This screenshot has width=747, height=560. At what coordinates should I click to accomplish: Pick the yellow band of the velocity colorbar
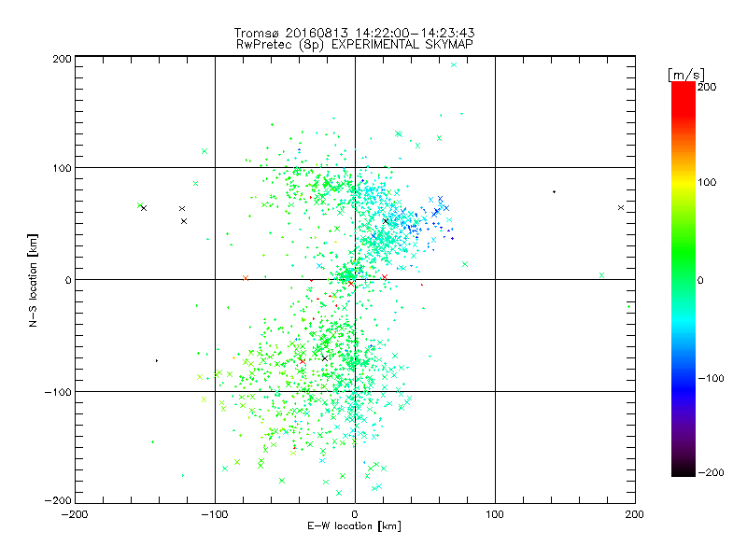[684, 183]
